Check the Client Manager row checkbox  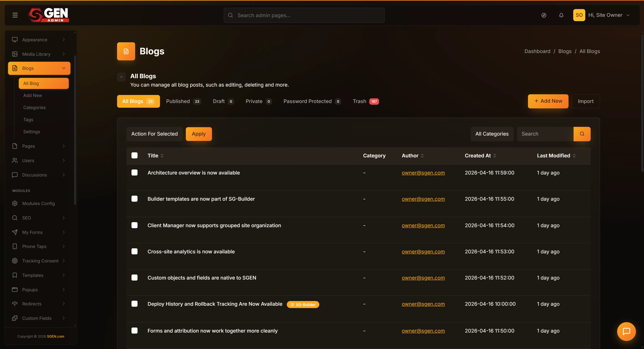(135, 225)
